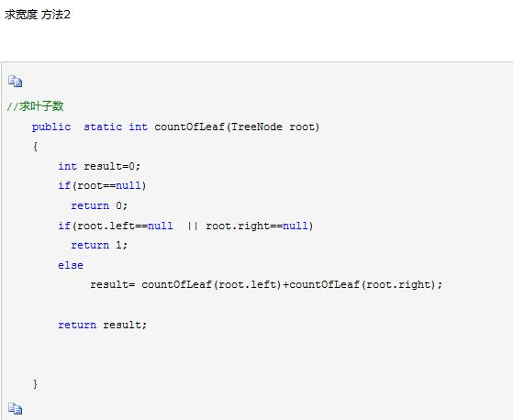
Task: Click the line "int result=0;"
Action: point(99,166)
